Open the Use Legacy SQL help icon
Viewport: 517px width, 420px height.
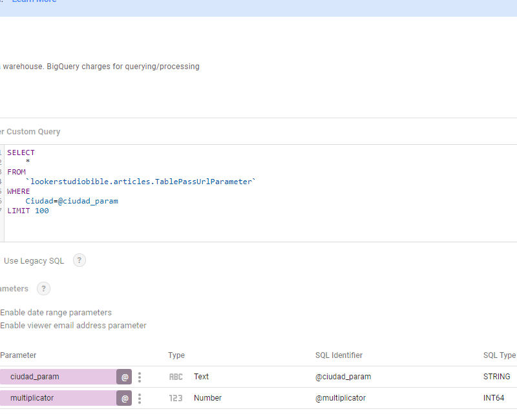click(x=79, y=260)
